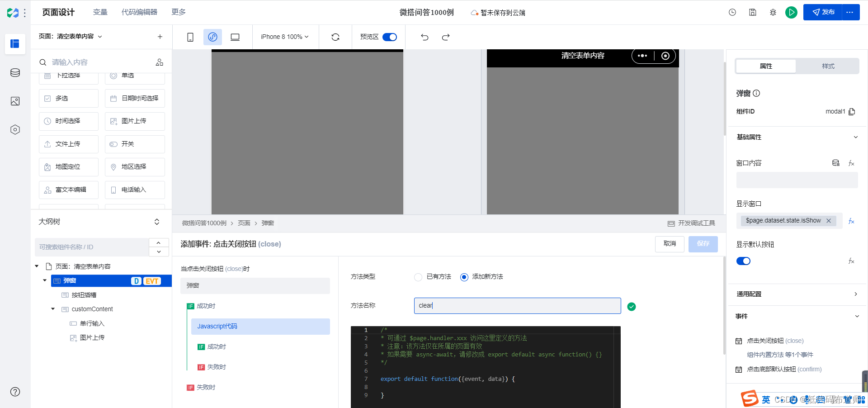Switch to phone device view
Image resolution: width=868 pixels, height=408 pixels.
click(190, 37)
